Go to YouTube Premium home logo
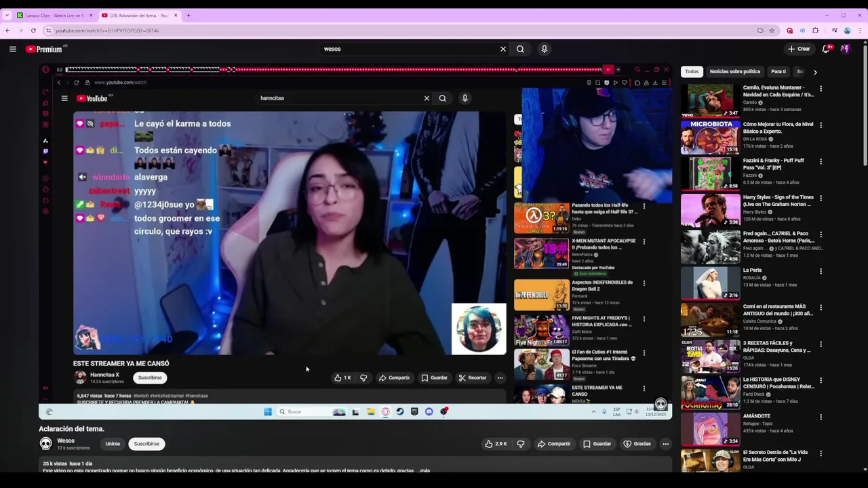Screen dimensions: 868x488 [44, 49]
